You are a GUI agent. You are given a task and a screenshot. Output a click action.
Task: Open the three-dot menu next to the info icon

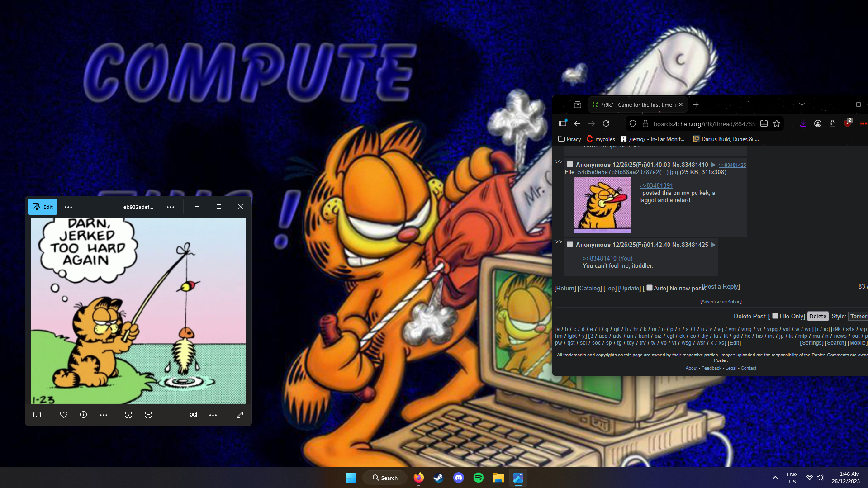[x=104, y=415]
